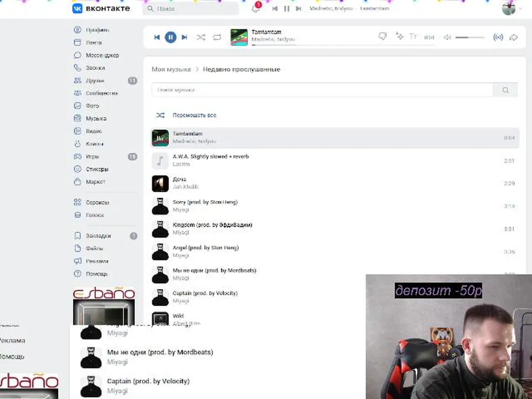Mute audio with the speaker icon

coord(447,37)
